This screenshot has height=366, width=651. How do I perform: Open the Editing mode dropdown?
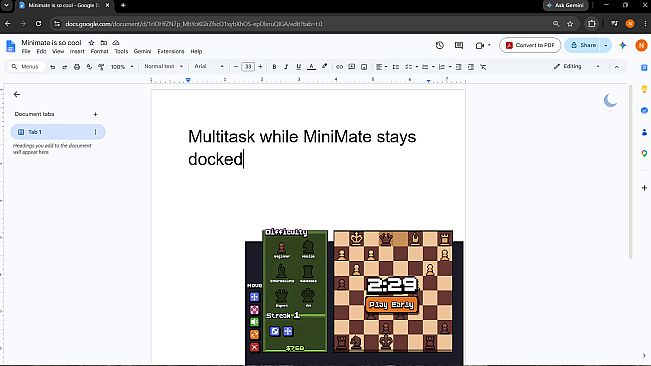click(x=577, y=66)
